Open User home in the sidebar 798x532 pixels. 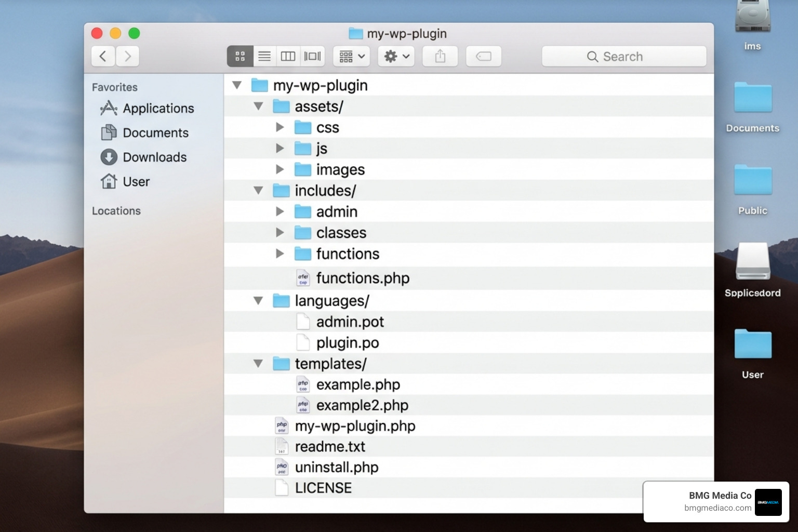click(125, 181)
